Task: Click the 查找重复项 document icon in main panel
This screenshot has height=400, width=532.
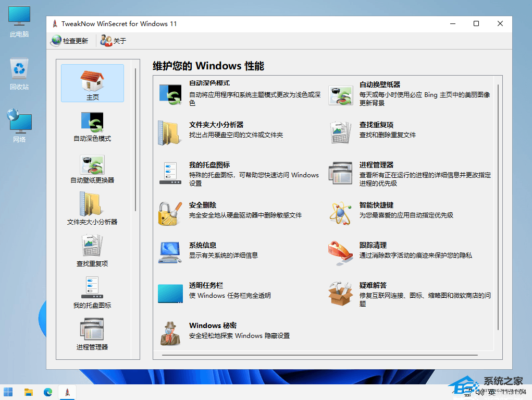Action: (340, 133)
